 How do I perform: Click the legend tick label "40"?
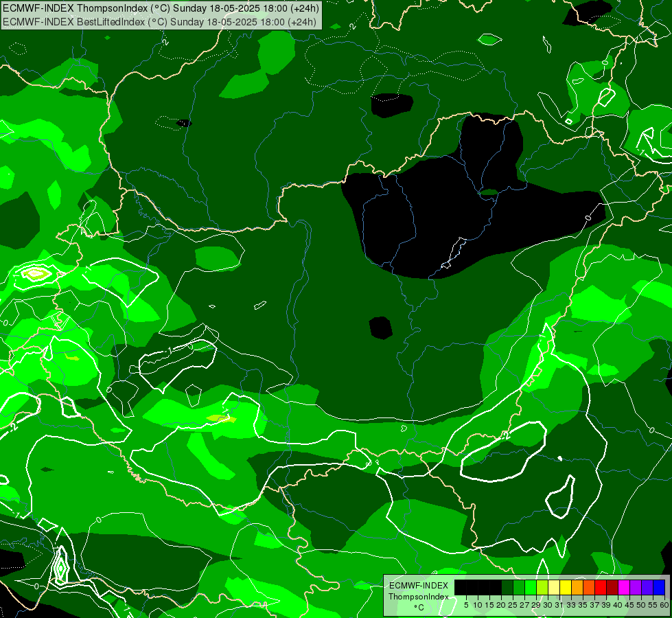click(618, 605)
